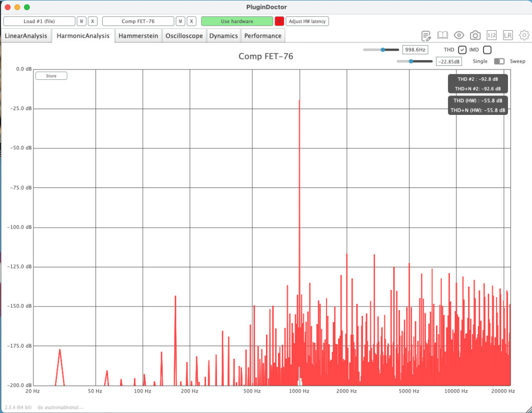
Task: Click the Adjust HW latency button
Action: (x=307, y=21)
